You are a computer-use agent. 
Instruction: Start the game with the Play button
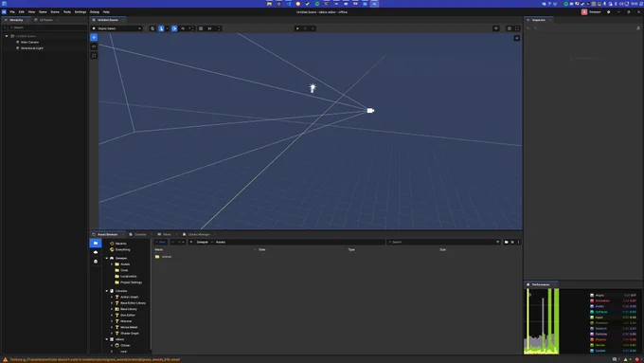click(297, 28)
